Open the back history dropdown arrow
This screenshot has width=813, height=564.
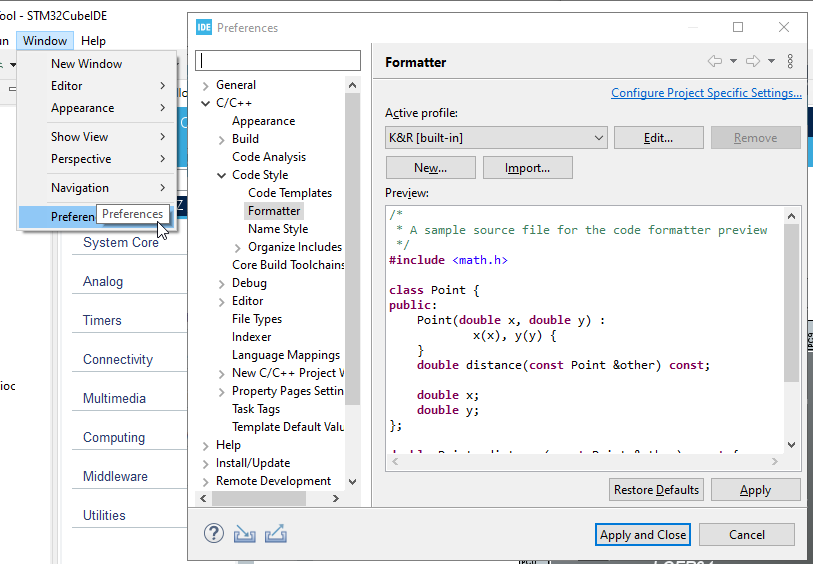733,62
